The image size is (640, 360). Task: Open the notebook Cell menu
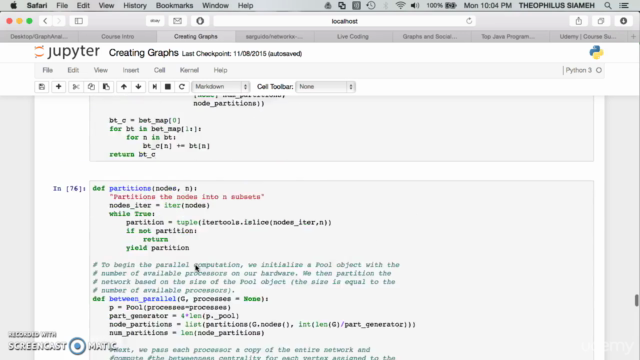[x=159, y=70]
